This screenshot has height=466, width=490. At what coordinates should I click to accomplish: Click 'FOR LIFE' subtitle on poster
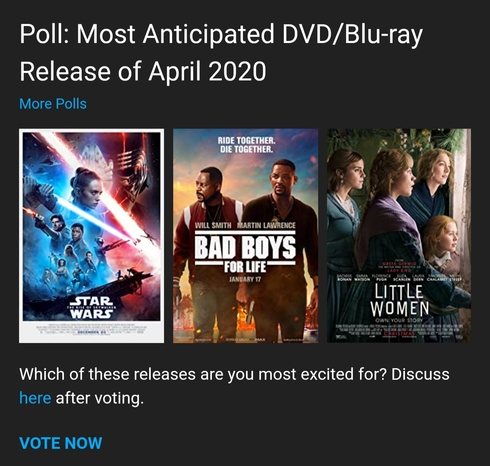[245, 267]
